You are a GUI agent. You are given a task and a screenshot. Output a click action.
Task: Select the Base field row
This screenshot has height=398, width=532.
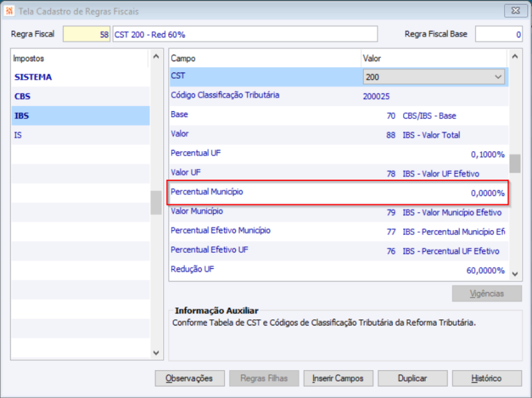point(338,116)
